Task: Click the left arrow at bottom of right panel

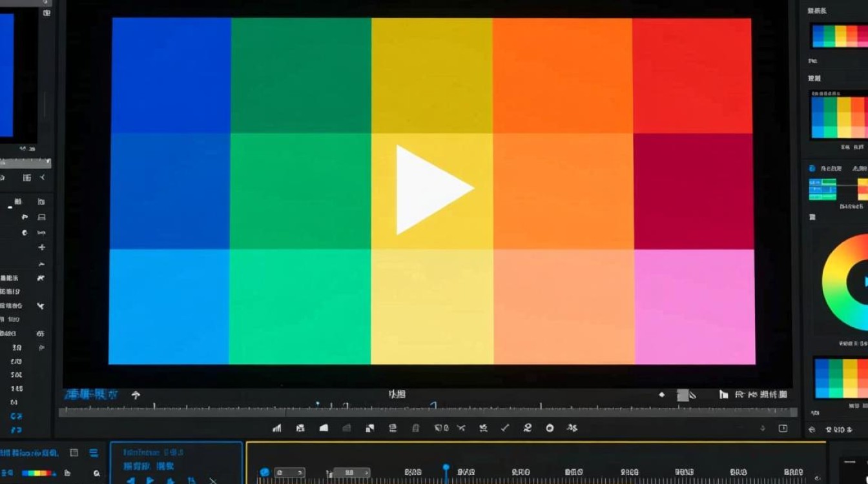Action: tap(812, 430)
